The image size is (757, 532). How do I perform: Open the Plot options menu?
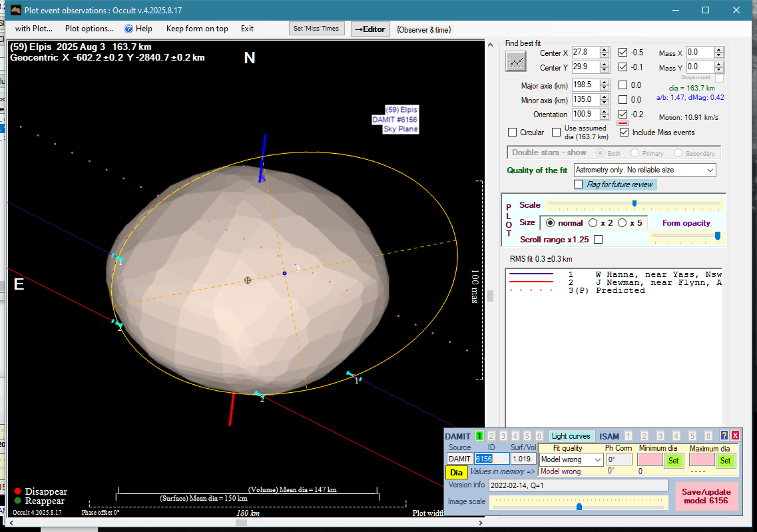click(89, 29)
